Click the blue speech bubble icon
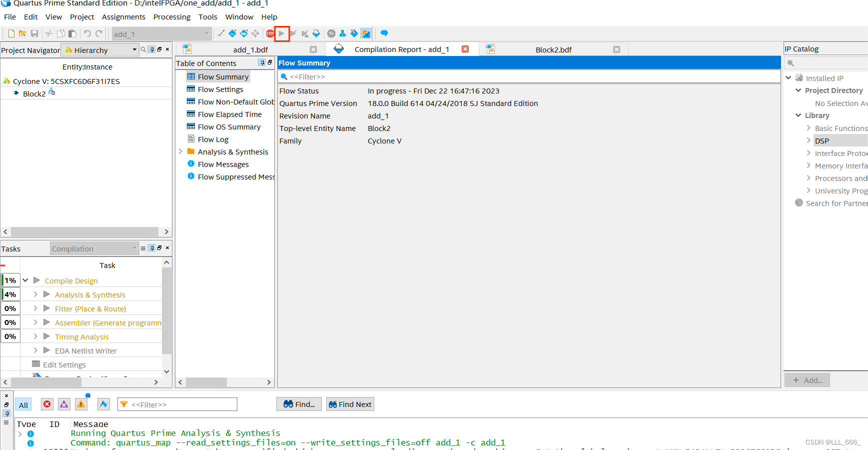Image resolution: width=868 pixels, height=450 pixels. (384, 33)
